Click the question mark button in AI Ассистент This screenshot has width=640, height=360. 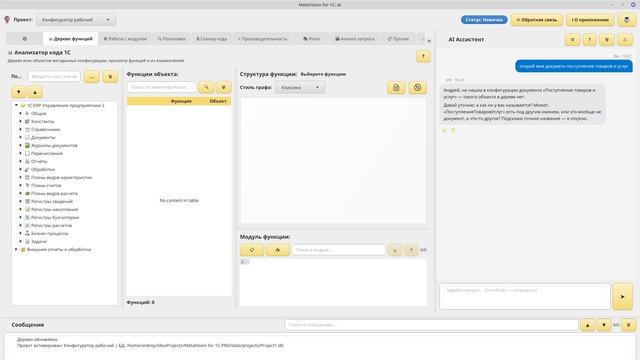589,40
